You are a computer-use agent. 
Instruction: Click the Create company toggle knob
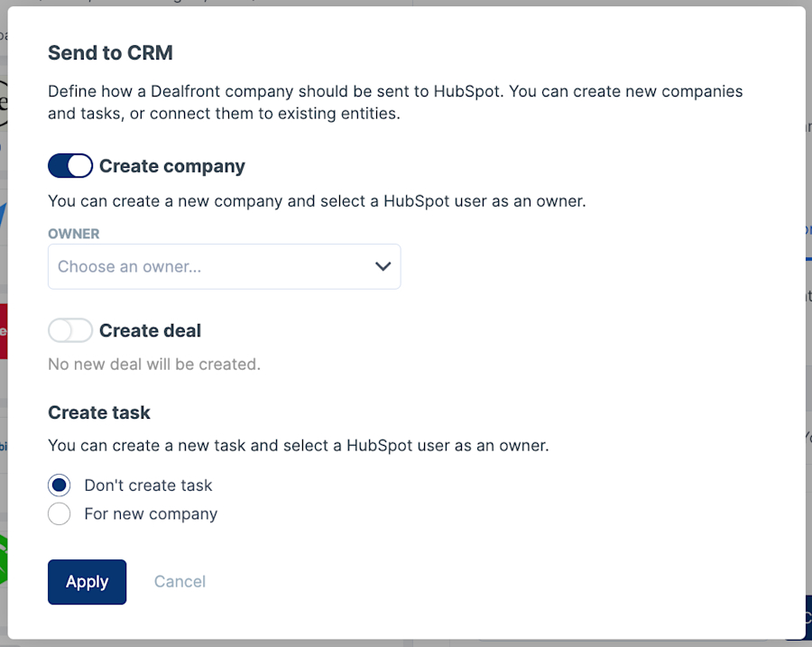[x=79, y=165]
